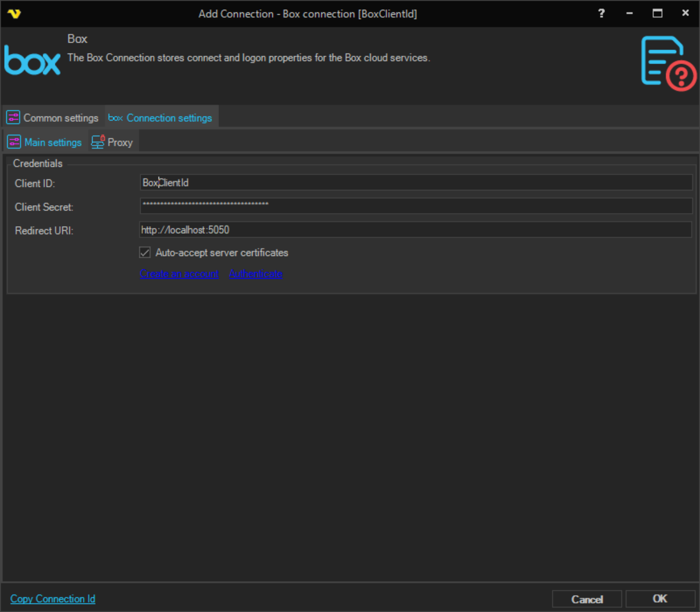Select the Connection settings tab

(161, 118)
